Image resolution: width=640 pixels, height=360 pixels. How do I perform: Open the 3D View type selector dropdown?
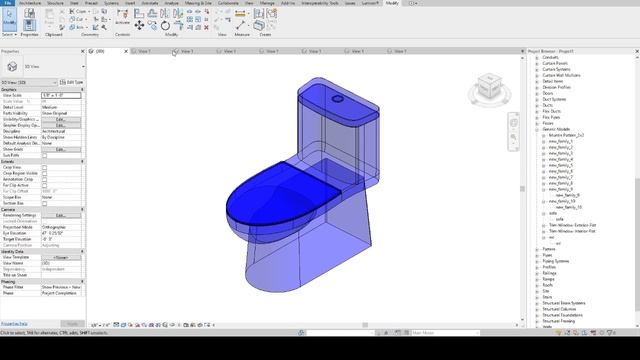point(83,67)
